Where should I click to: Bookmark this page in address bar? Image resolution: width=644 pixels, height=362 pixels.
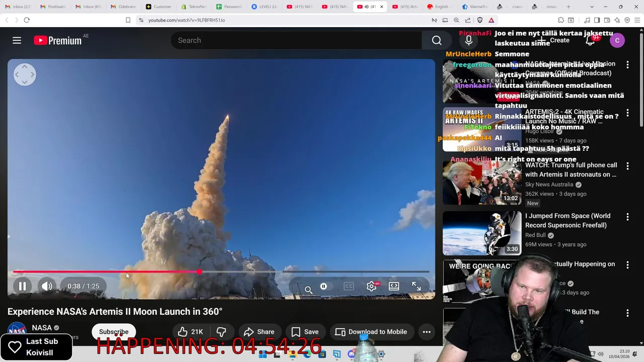[x=128, y=20]
